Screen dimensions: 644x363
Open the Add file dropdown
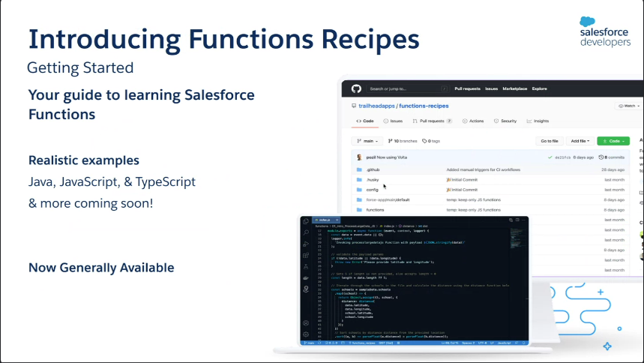click(x=580, y=141)
